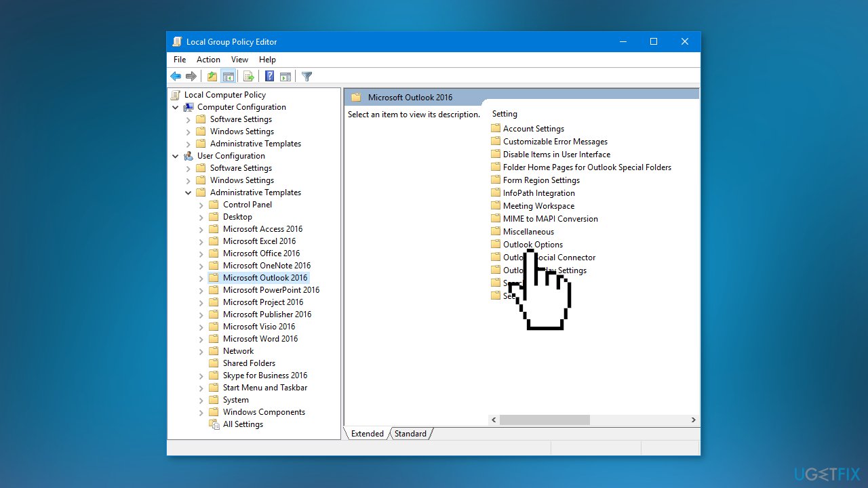Open the Help menu
This screenshot has width=868, height=488.
[x=267, y=60]
